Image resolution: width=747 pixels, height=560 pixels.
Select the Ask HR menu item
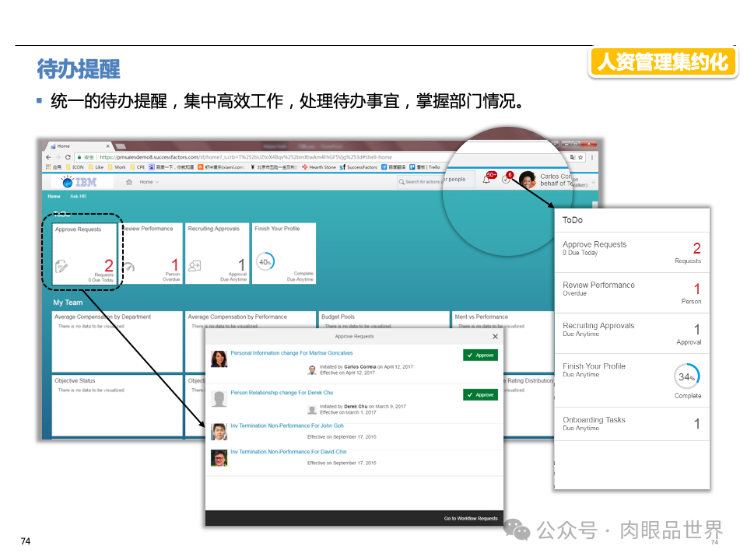coord(78,196)
